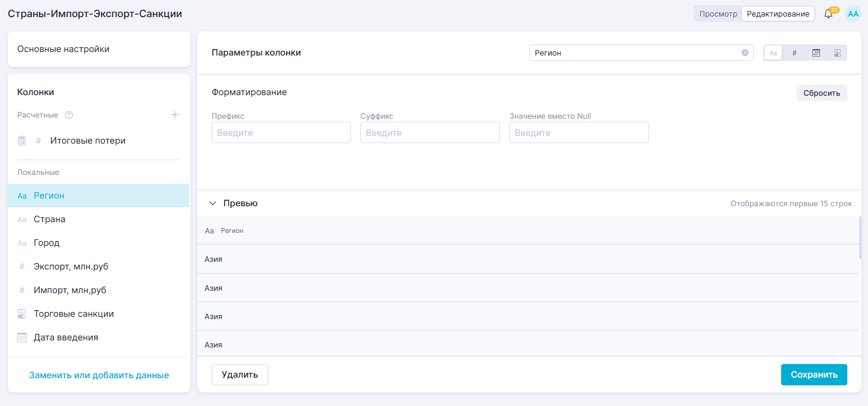Switch to Просмотр mode

(718, 14)
